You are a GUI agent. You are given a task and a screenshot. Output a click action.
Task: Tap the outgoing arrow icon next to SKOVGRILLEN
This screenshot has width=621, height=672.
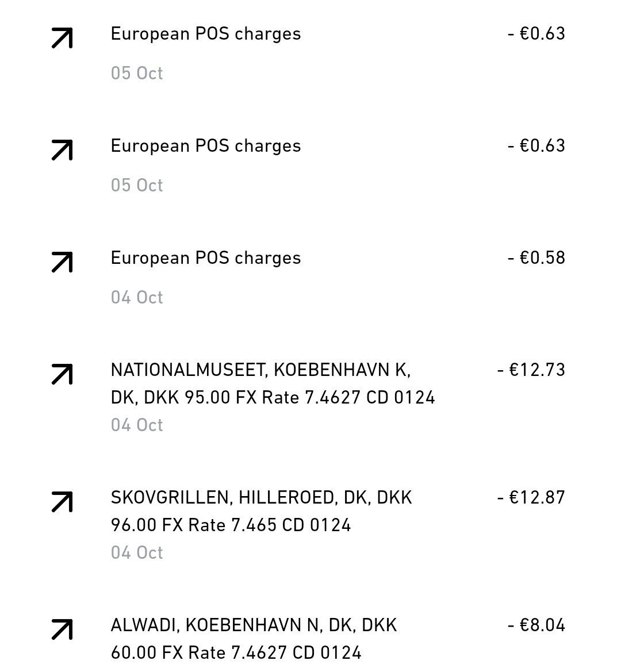click(62, 502)
